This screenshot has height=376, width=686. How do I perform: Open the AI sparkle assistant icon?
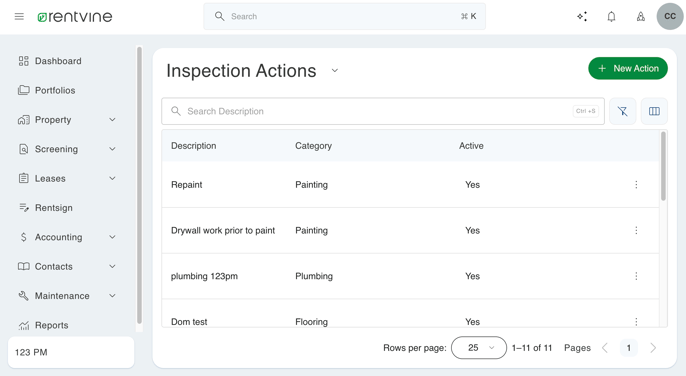click(x=582, y=17)
